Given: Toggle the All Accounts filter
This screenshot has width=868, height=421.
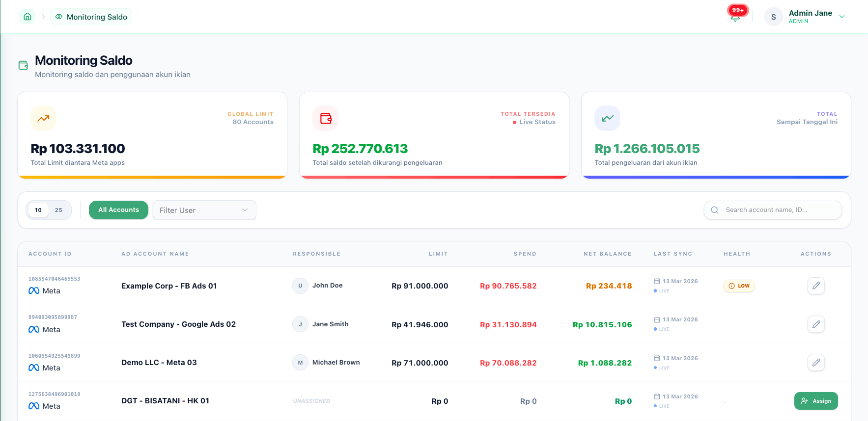Looking at the screenshot, I should pos(118,210).
